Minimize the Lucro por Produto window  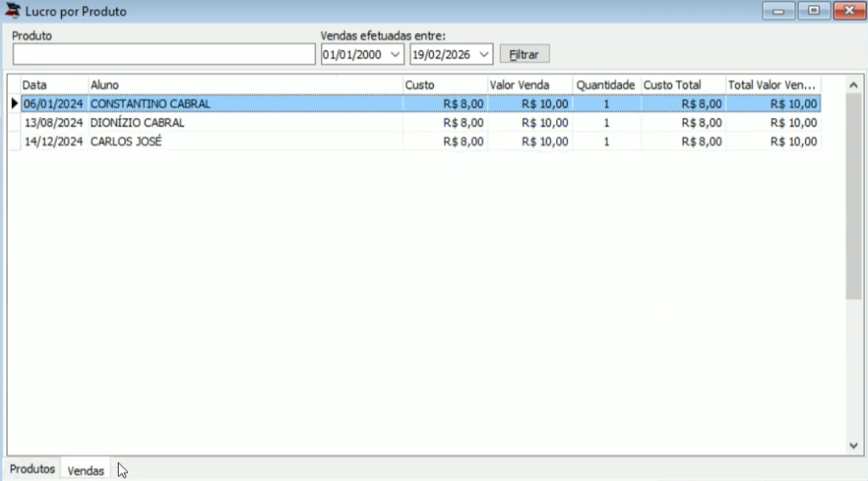point(778,10)
